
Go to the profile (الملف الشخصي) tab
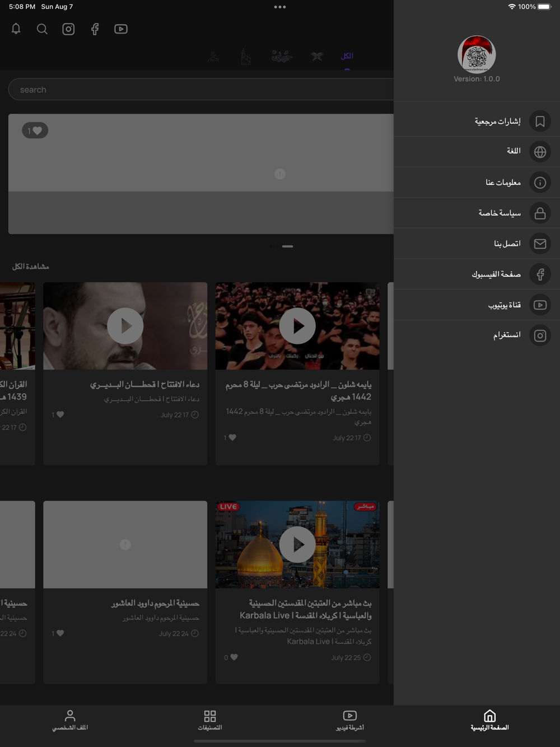click(70, 720)
